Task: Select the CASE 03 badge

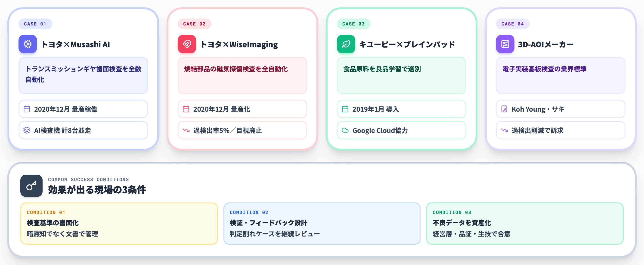Action: pos(353,24)
